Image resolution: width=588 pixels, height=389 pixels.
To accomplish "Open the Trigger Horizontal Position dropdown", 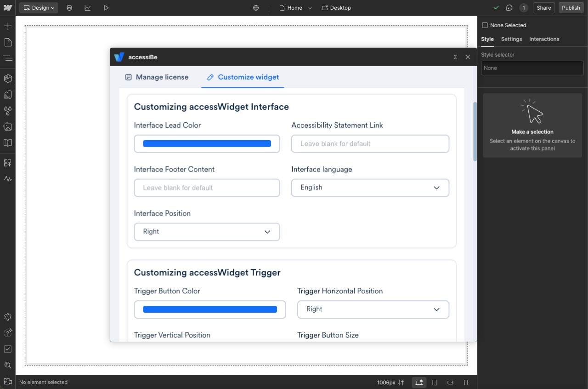I will pos(373,309).
